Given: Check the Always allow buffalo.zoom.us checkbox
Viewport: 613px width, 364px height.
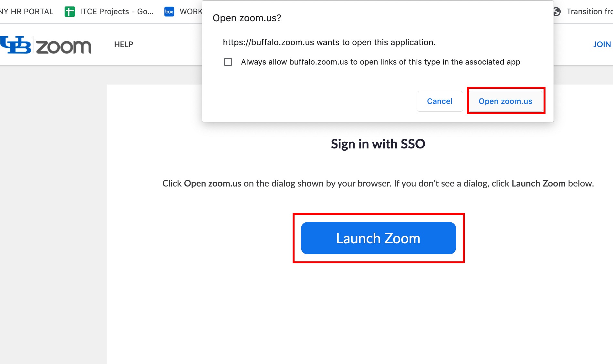Looking at the screenshot, I should (228, 62).
